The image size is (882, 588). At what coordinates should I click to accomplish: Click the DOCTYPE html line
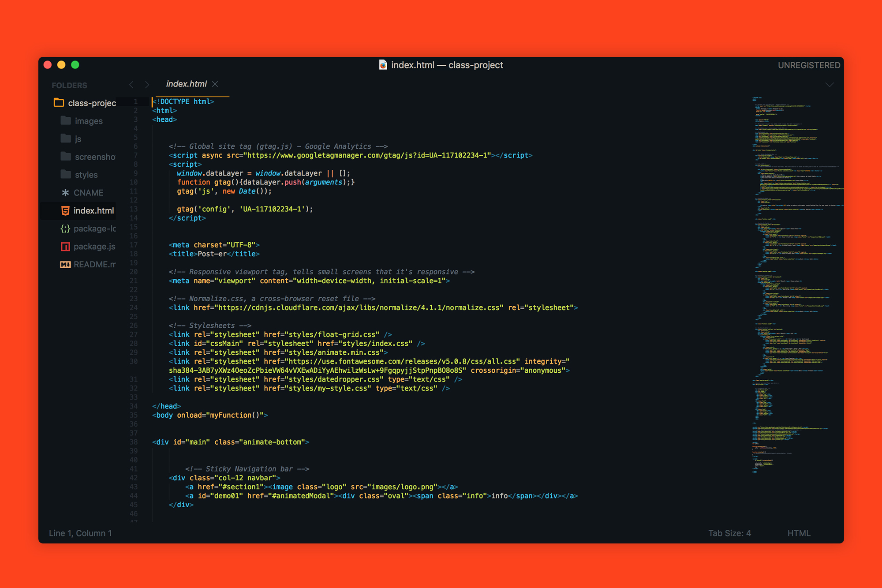pos(183,101)
